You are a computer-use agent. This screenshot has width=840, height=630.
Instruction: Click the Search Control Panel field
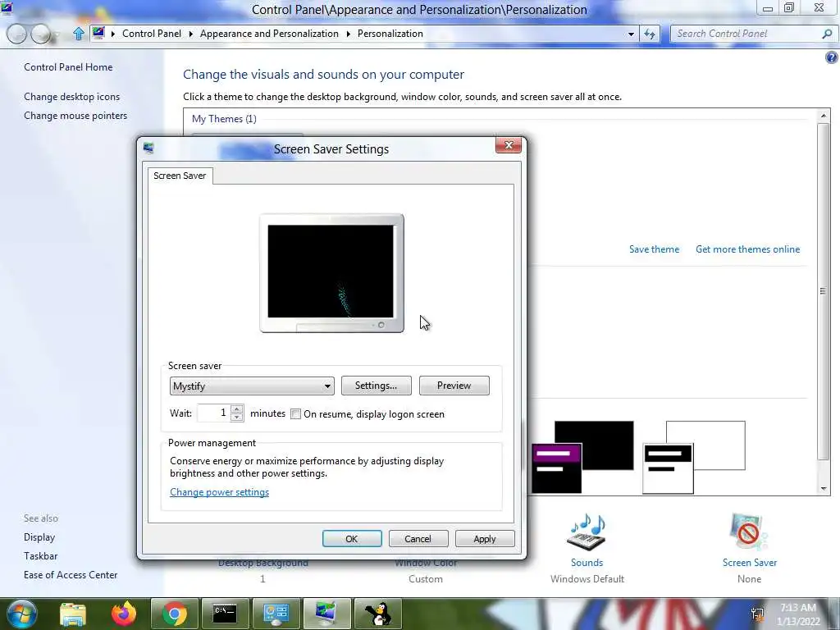[x=746, y=34]
